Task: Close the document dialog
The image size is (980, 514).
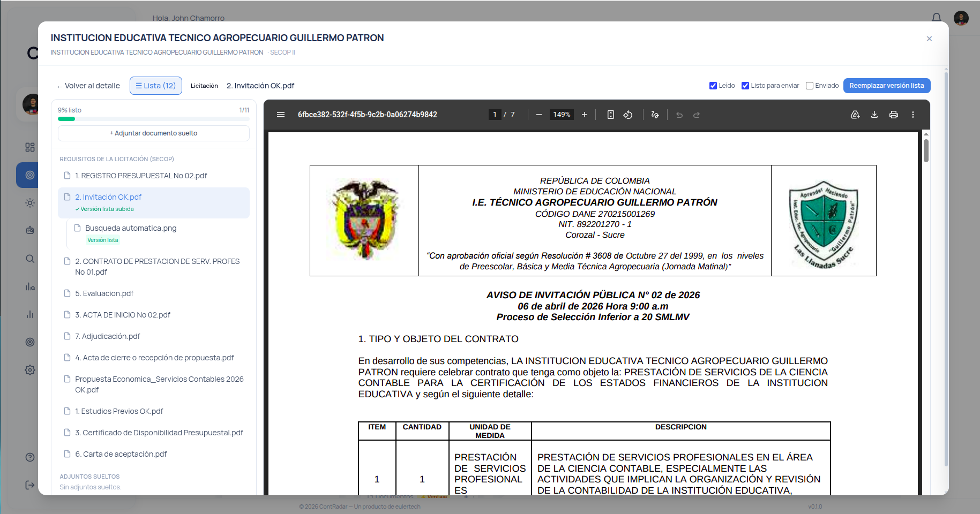Action: point(929,39)
